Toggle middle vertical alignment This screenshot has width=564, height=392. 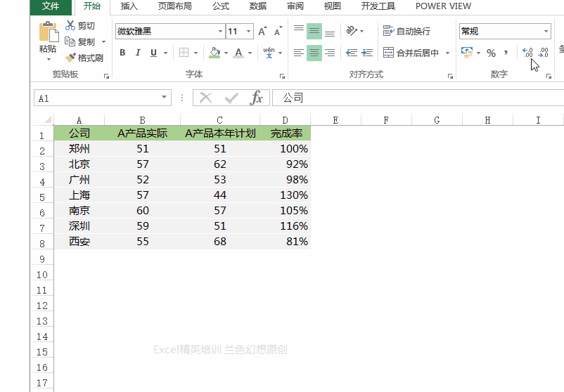pos(314,31)
